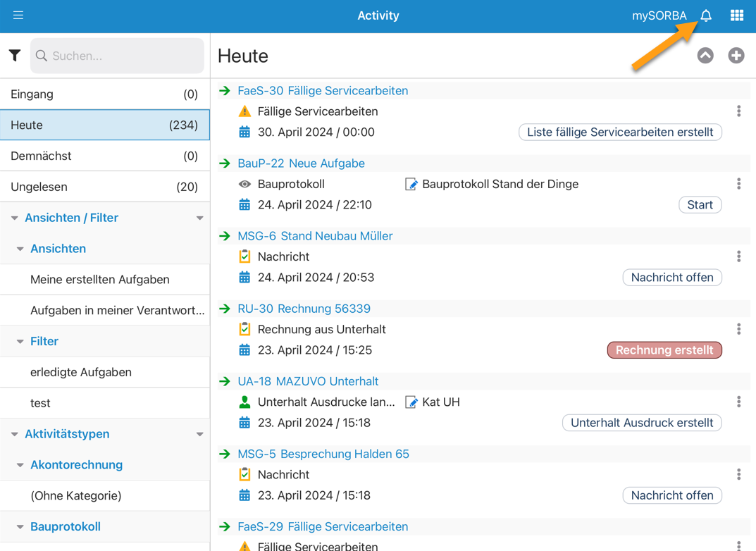The height and width of the screenshot is (551, 756).
Task: Collapse the Aktivitätstypen section
Action: [15, 435]
